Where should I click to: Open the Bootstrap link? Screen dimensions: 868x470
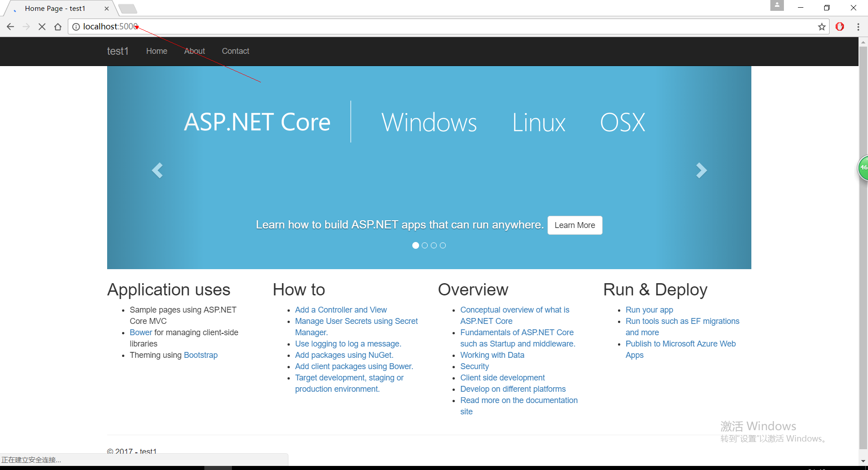point(201,355)
